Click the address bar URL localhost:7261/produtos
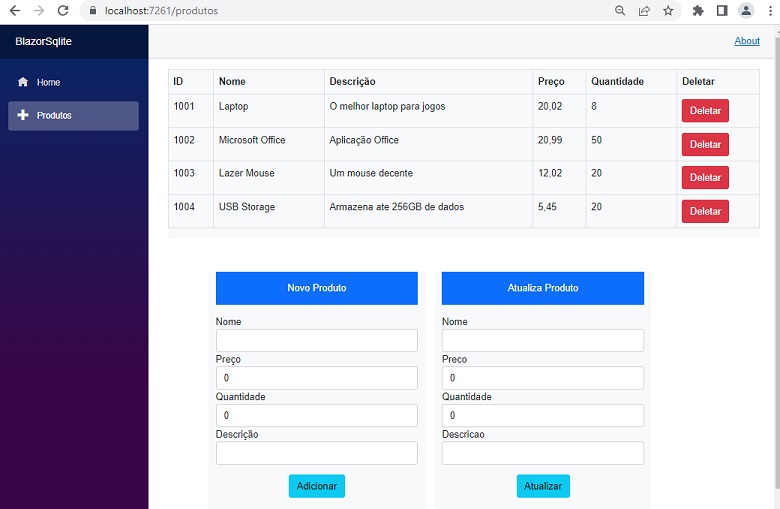This screenshot has height=509, width=780. (x=161, y=10)
